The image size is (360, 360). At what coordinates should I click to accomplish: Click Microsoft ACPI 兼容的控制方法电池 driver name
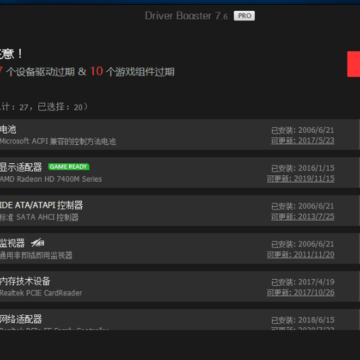58,141
